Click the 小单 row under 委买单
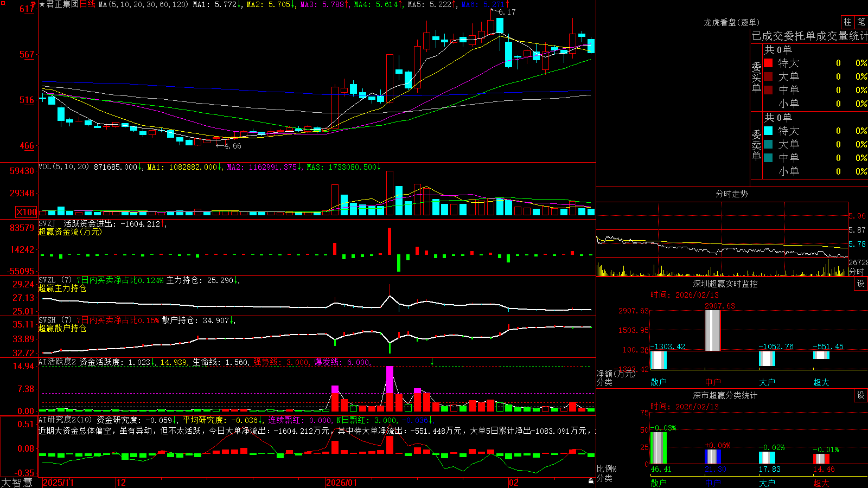This screenshot has height=488, width=868. [815, 104]
